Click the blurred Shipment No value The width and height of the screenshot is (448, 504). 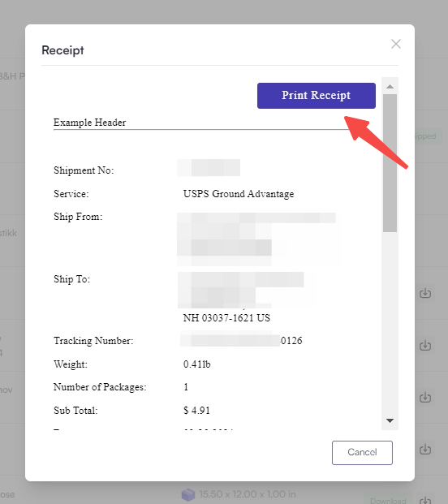[x=209, y=167]
